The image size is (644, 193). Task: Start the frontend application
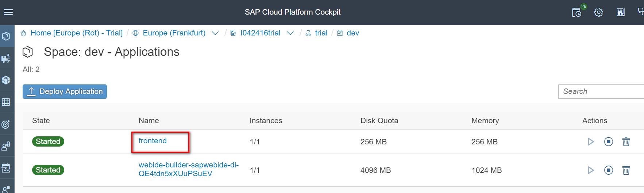[591, 142]
